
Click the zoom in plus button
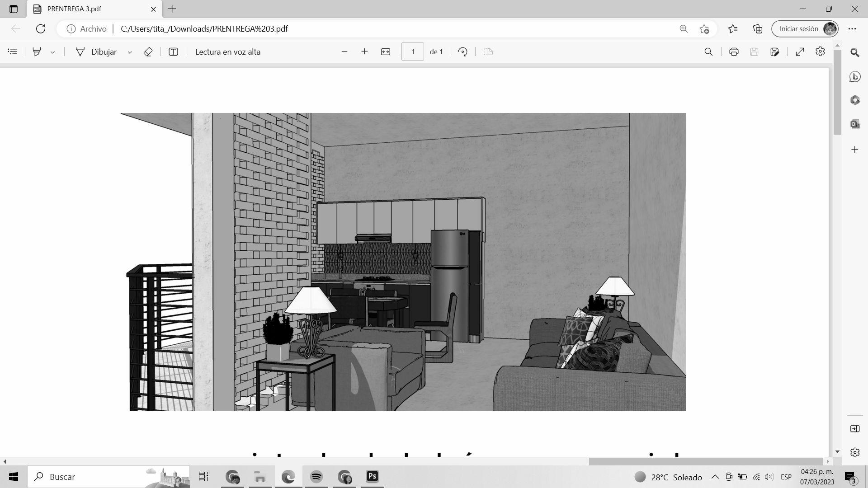364,52
